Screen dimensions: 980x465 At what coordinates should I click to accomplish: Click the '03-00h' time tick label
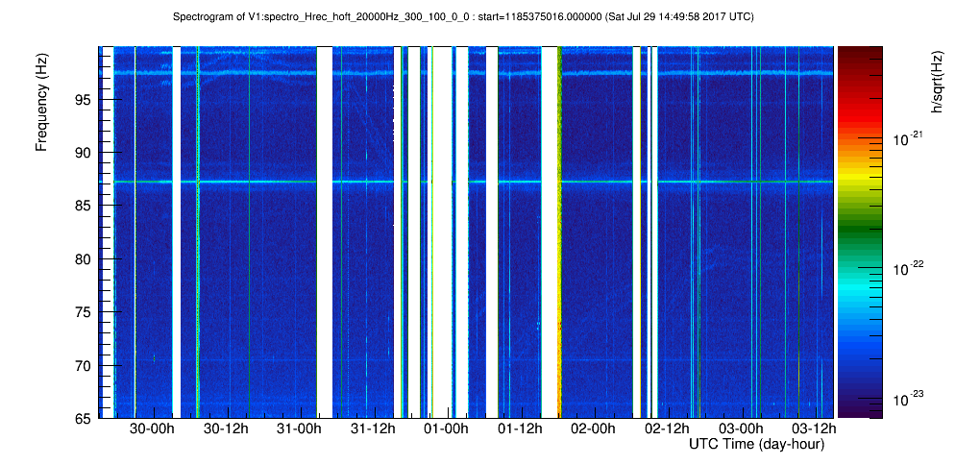(742, 428)
